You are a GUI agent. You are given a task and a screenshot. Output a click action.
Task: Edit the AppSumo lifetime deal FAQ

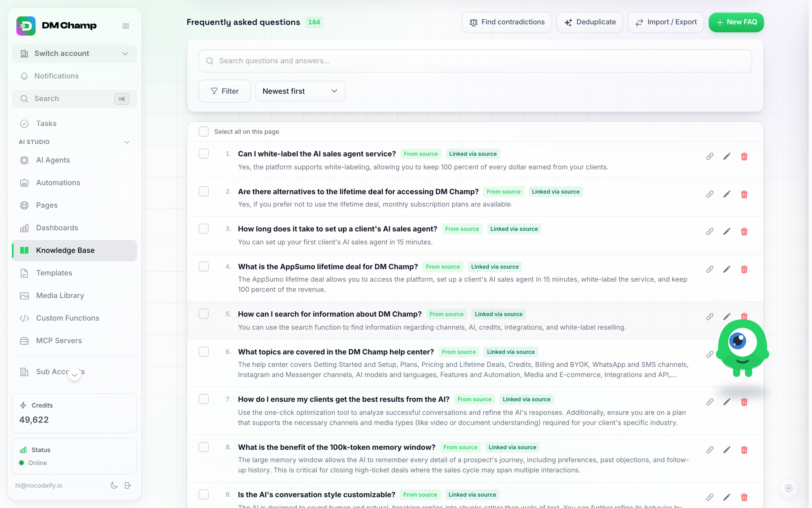(x=727, y=269)
